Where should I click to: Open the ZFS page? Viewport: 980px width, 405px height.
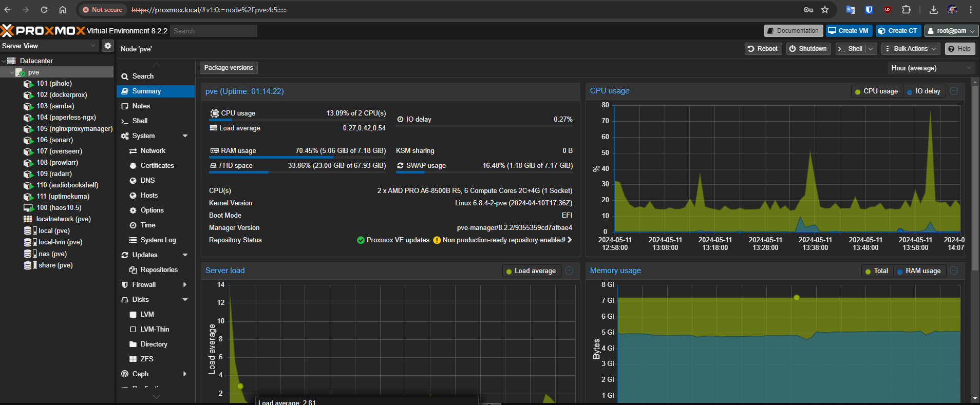point(156,359)
